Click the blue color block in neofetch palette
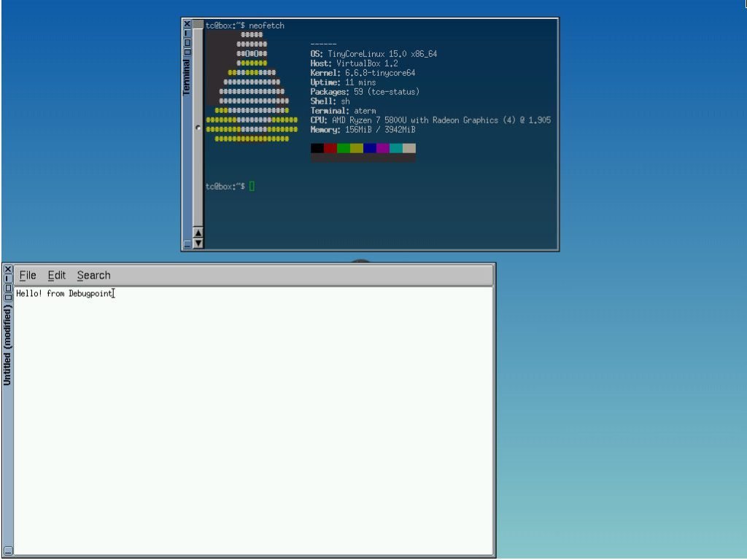The height and width of the screenshot is (560, 747). point(370,148)
